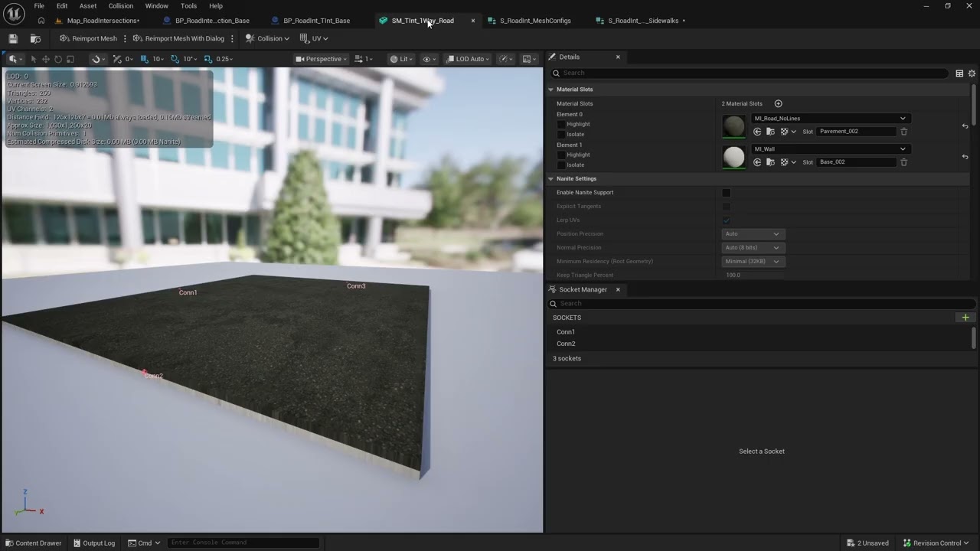
Task: Open the Lit view mode dropdown
Action: [402, 59]
